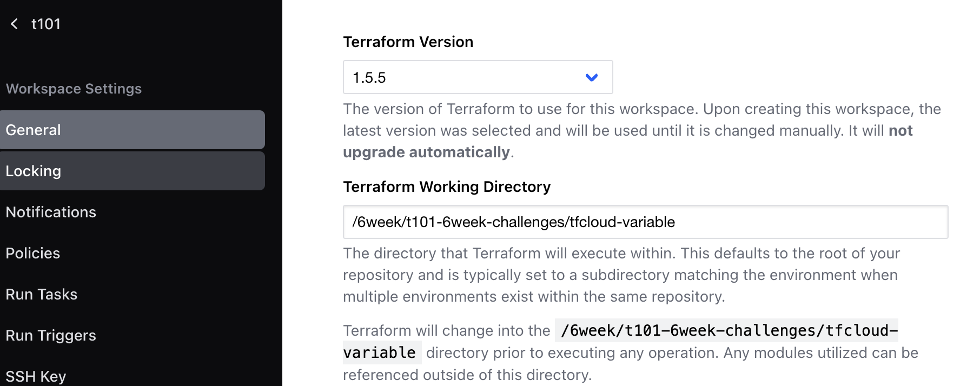The width and height of the screenshot is (980, 386).
Task: Click the "directory that Terraform will execute within" description
Action: tap(621, 275)
